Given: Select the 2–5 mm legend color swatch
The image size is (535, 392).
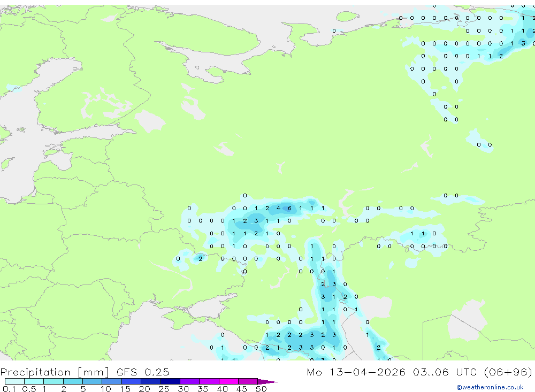Looking at the screenshot, I should tap(73, 381).
